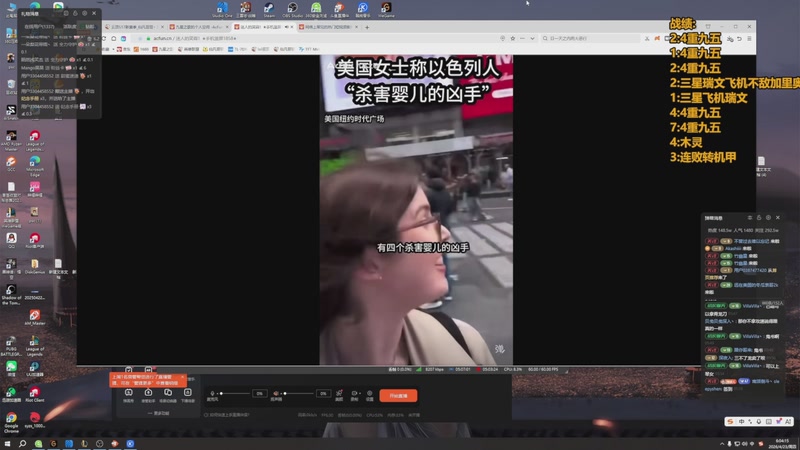Click the more functions link in streaming tool
The image size is (800, 450).
(x=159, y=413)
